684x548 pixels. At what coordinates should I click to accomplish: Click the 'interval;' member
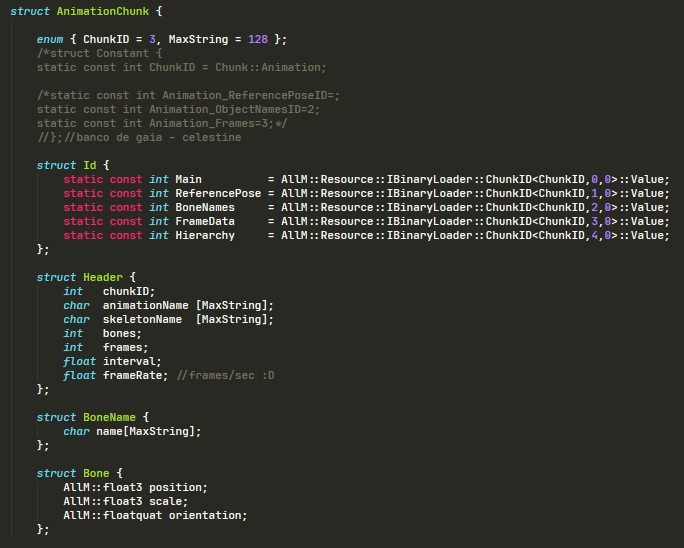(x=132, y=360)
